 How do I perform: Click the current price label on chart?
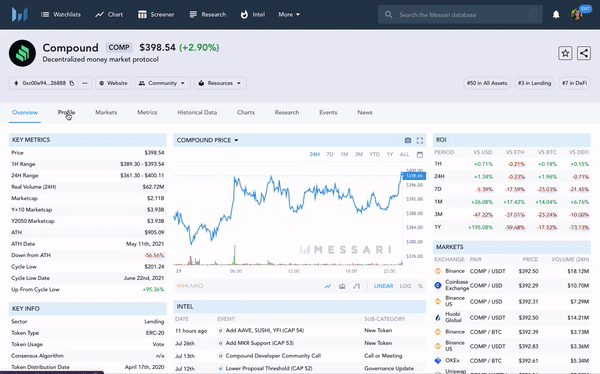(x=414, y=176)
